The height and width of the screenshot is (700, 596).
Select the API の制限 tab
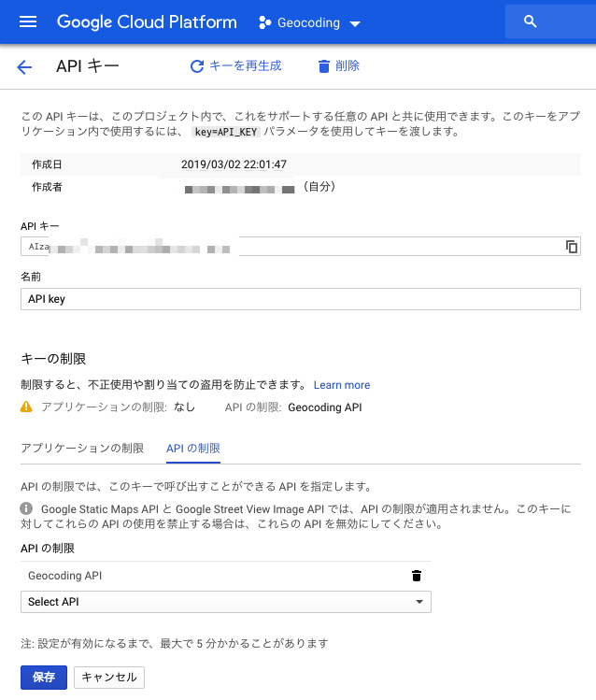(x=193, y=449)
